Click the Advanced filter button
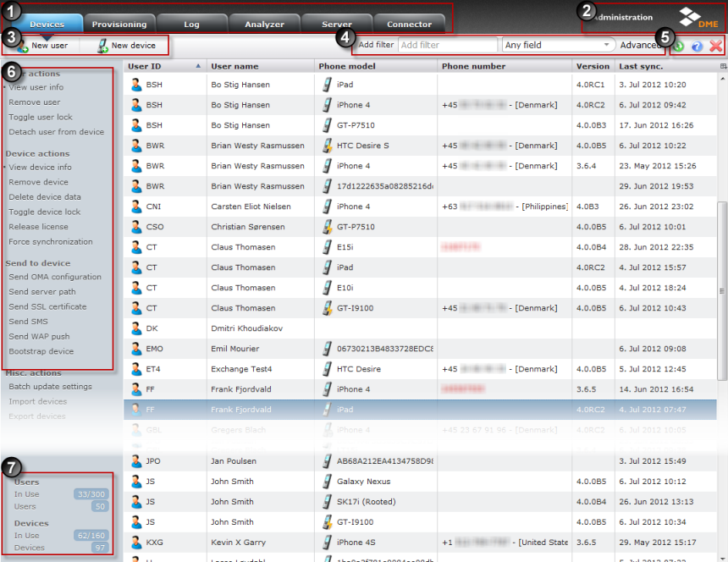Screen dimensions: 728x562 (x=640, y=45)
